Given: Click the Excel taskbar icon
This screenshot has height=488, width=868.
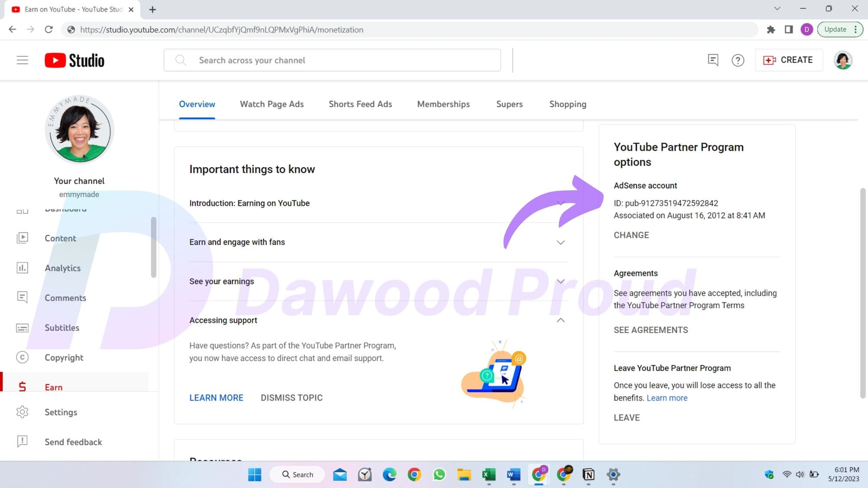Looking at the screenshot, I should coord(488,474).
